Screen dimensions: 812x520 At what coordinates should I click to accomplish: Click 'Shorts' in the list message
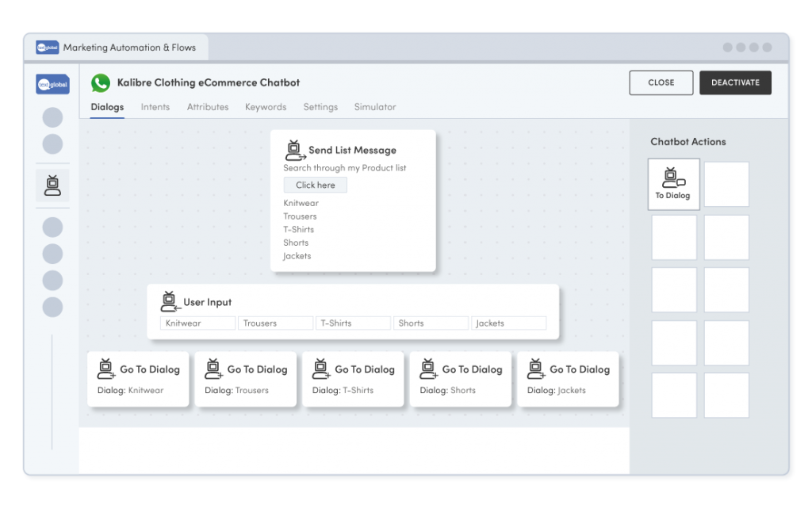pos(296,243)
